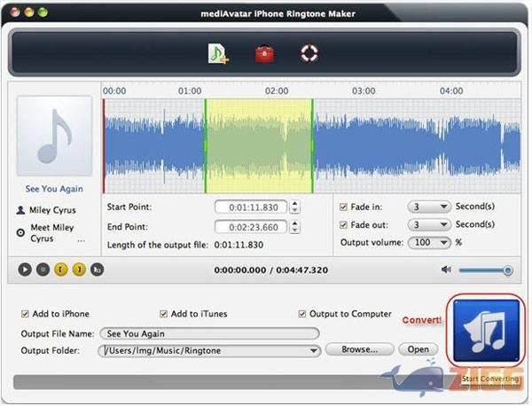Click the End Point time field
The image size is (532, 406).
pos(251,227)
